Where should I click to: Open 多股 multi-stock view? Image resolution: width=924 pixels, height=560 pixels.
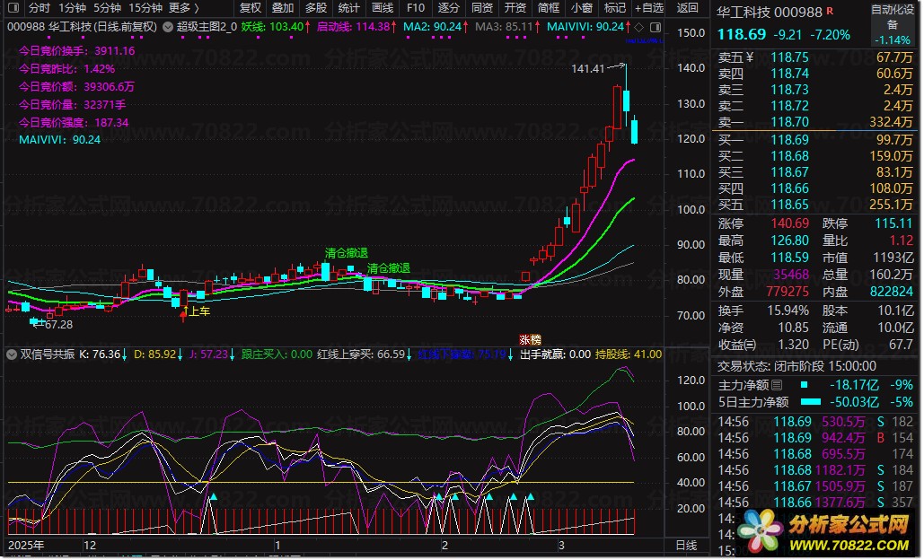[x=316, y=8]
